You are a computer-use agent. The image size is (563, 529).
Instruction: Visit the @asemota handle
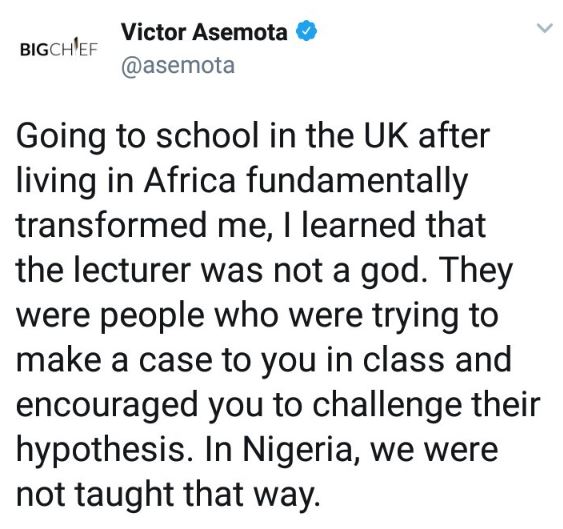tap(178, 65)
